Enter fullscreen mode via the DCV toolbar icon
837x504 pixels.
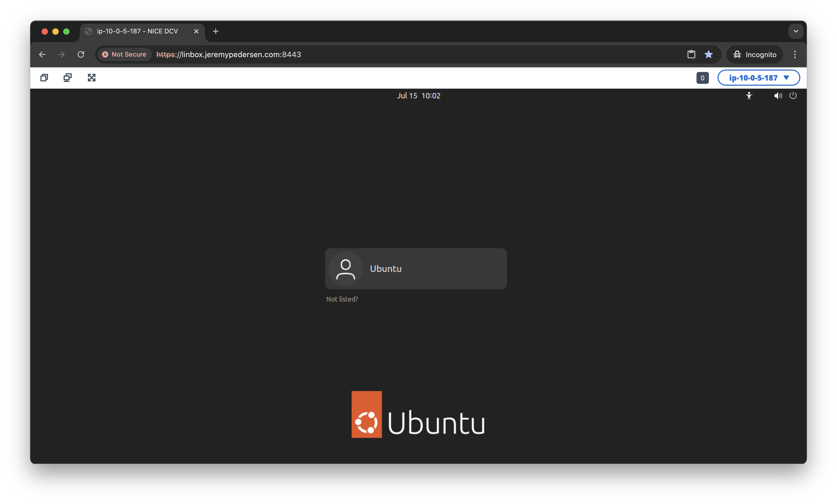click(91, 77)
